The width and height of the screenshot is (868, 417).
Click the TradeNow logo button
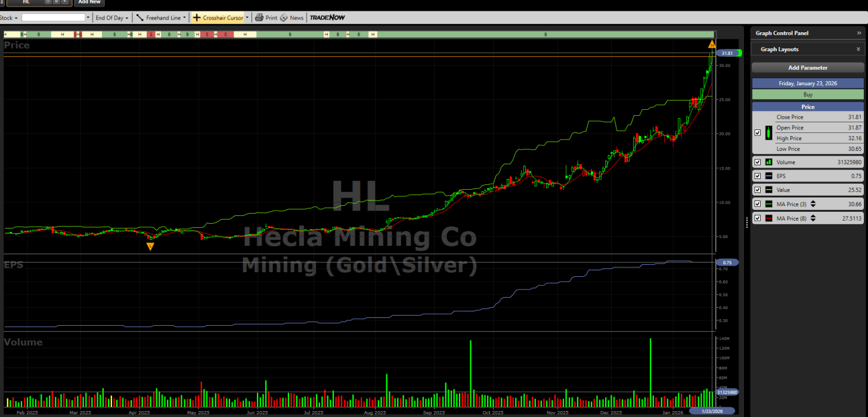[x=327, y=18]
